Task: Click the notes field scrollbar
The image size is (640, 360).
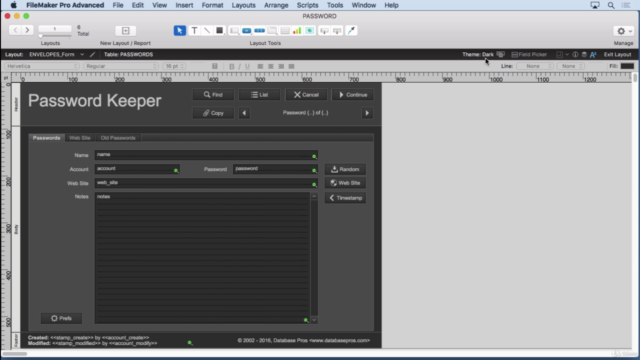Action: [x=314, y=258]
